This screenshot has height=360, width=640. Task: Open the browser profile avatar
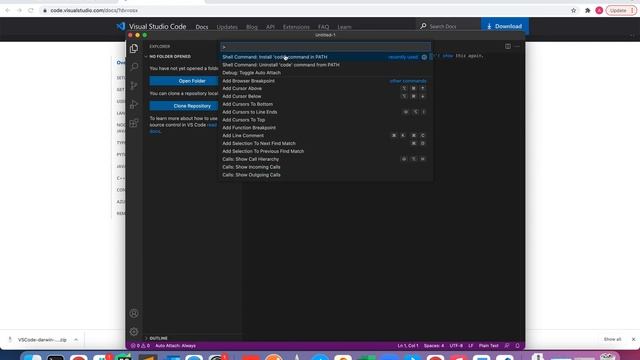[x=599, y=11]
